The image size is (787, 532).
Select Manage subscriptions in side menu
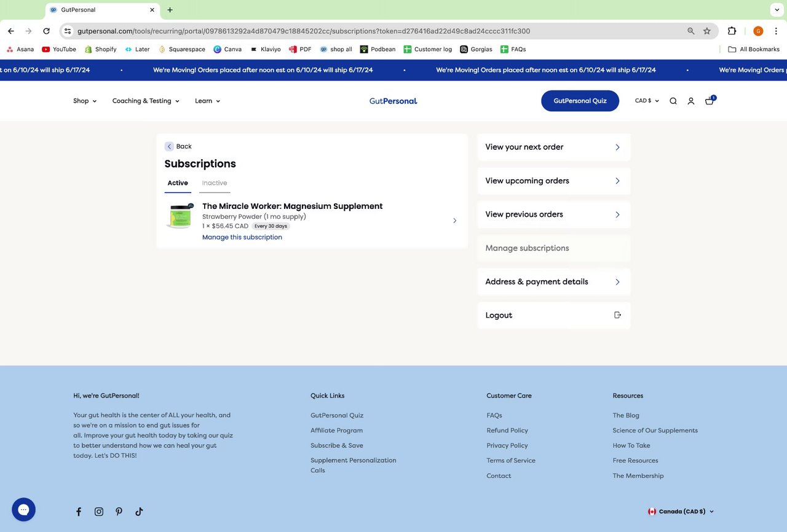554,248
